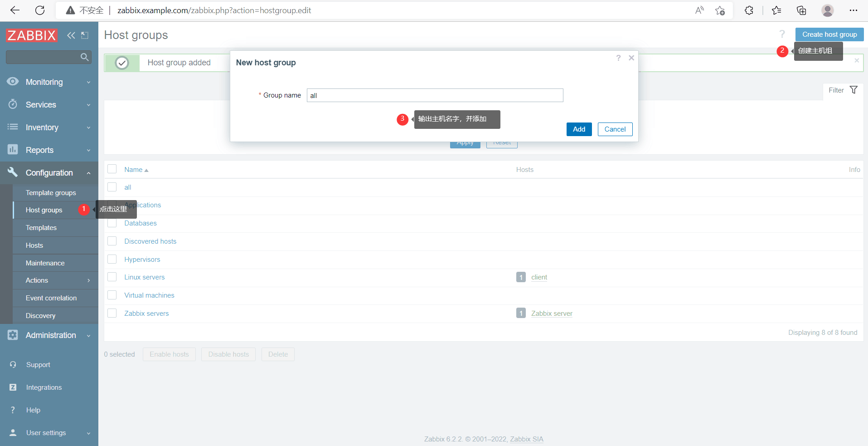Add page to favorites star icon
Image resolution: width=868 pixels, height=446 pixels.
point(720,10)
